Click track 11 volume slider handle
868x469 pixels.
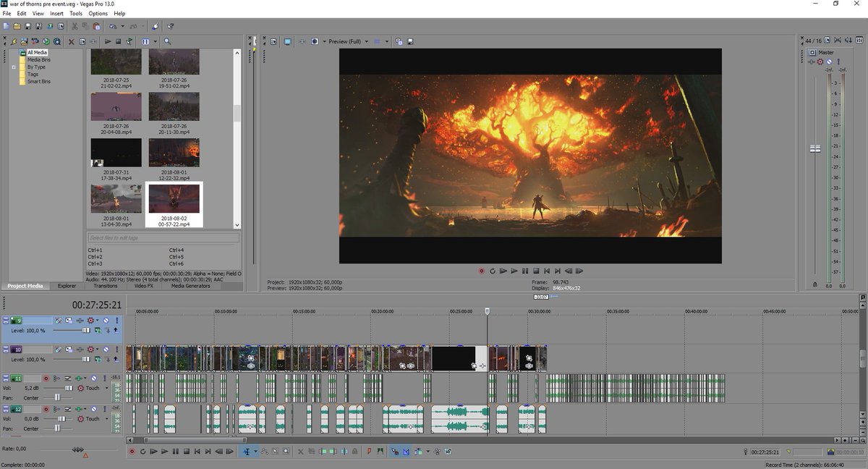pos(69,388)
